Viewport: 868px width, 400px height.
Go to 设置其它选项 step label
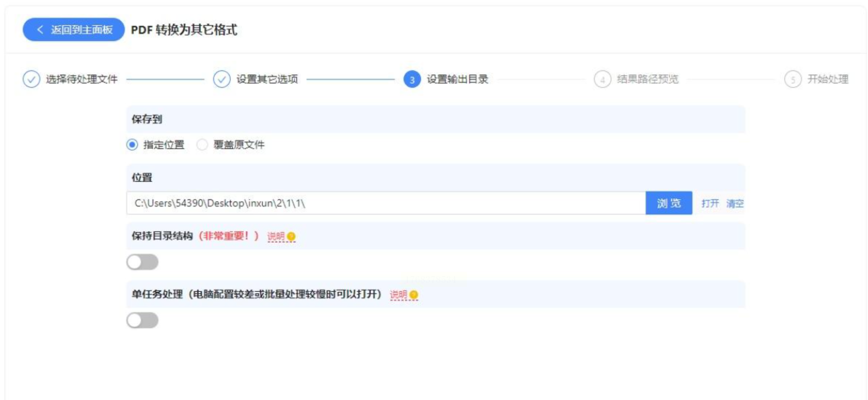pyautogui.click(x=267, y=79)
